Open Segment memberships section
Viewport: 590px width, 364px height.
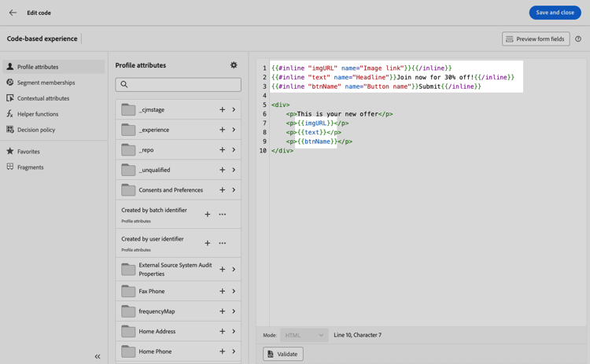tap(46, 83)
